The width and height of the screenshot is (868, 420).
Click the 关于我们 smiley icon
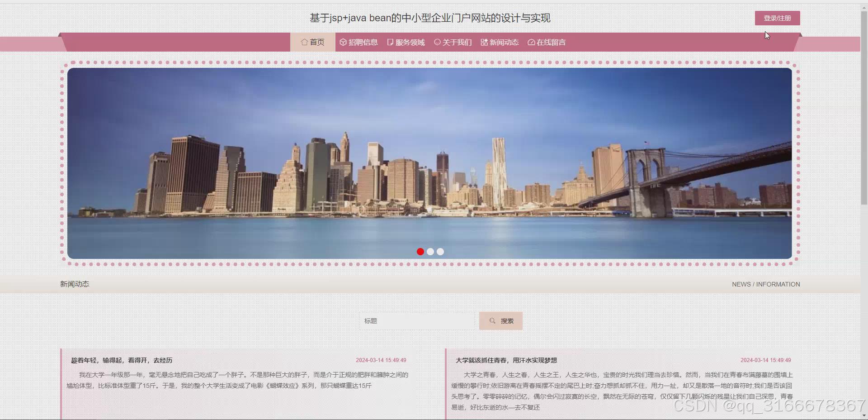click(x=437, y=42)
